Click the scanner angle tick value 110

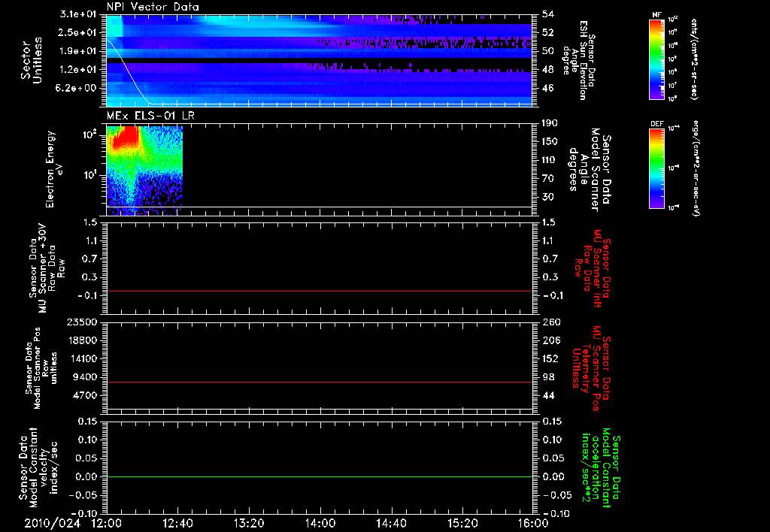550,160
